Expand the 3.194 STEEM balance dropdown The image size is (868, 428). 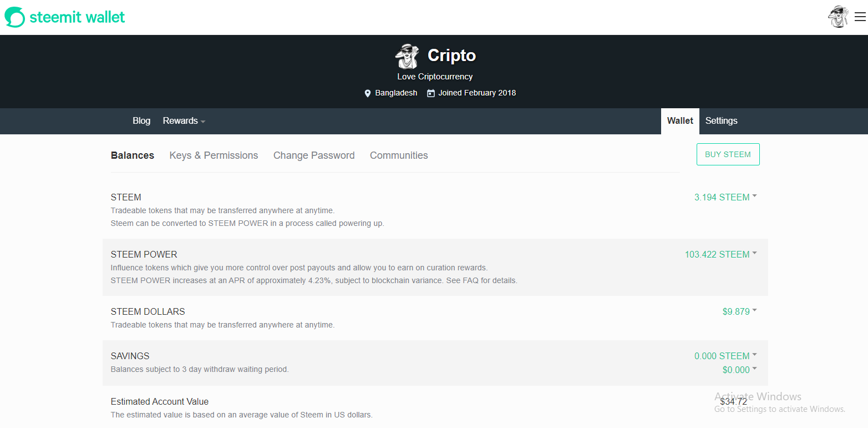click(x=725, y=197)
